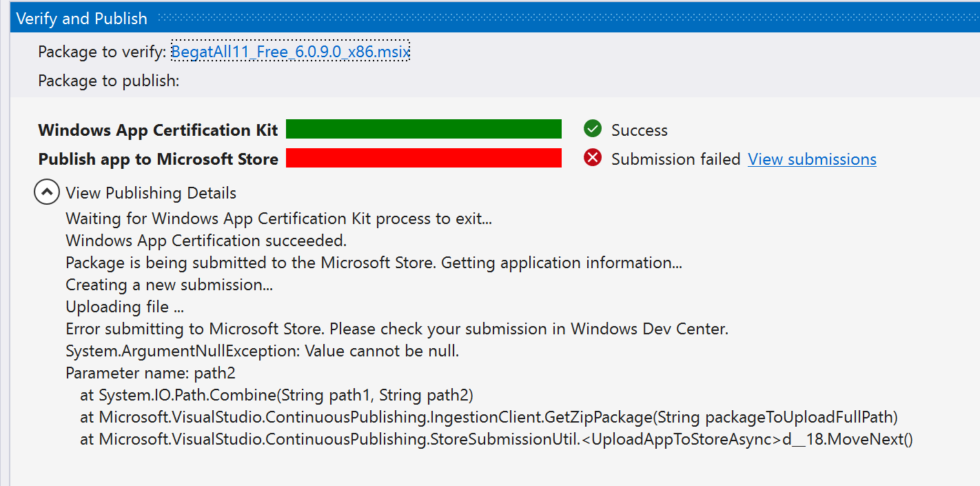Click the Verify and Publish title bar
This screenshot has width=980, height=486.
click(x=81, y=17)
